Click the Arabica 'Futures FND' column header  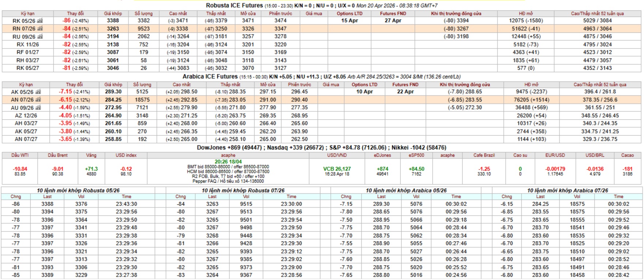[x=405, y=84]
